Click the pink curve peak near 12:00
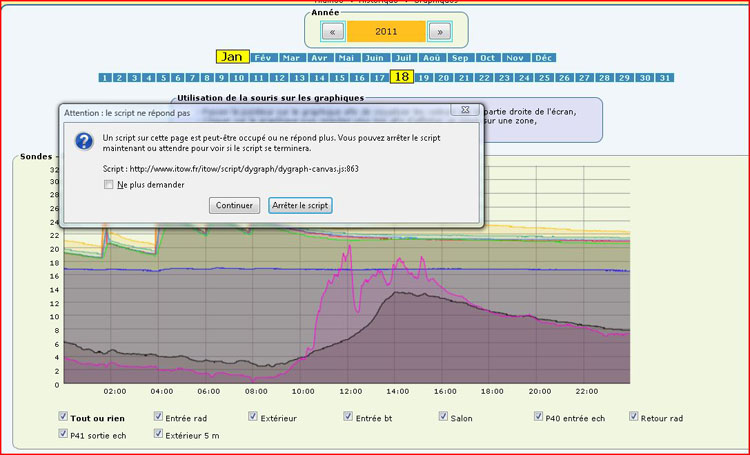750x455 pixels. [x=349, y=245]
